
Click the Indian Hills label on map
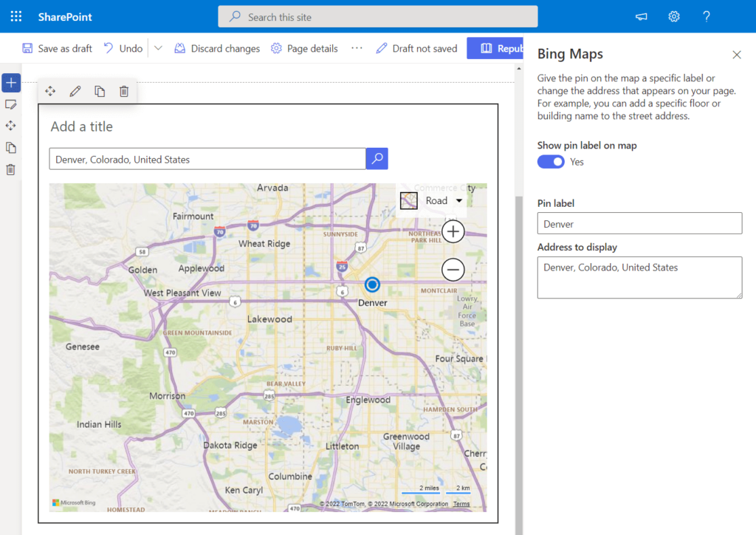[x=99, y=424]
